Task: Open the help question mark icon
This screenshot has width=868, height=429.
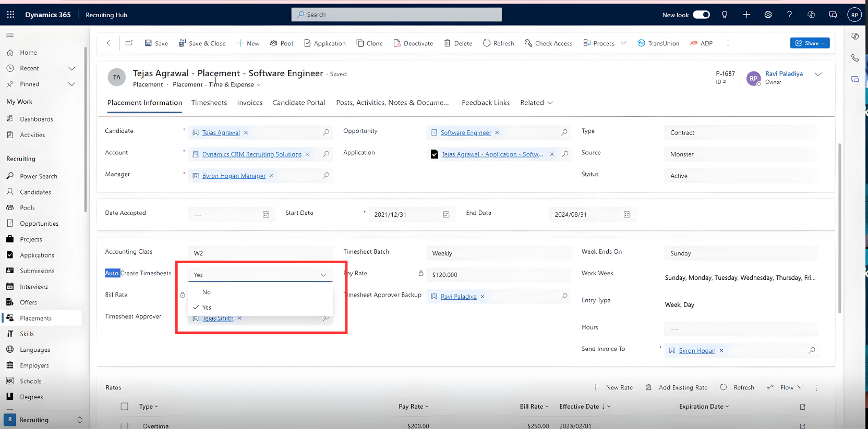Action: coord(789,15)
